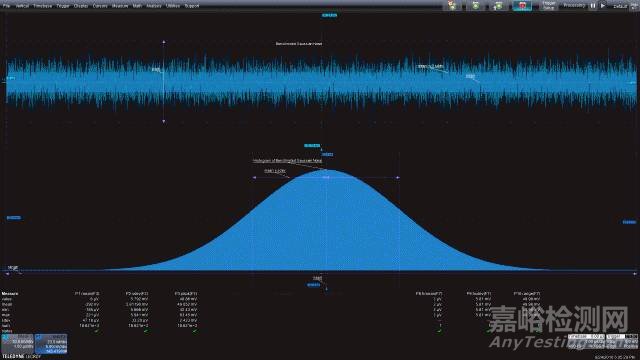Image resolution: width=640 pixels, height=360 pixels.
Task: Open the Timebase menu
Action: tap(42, 6)
